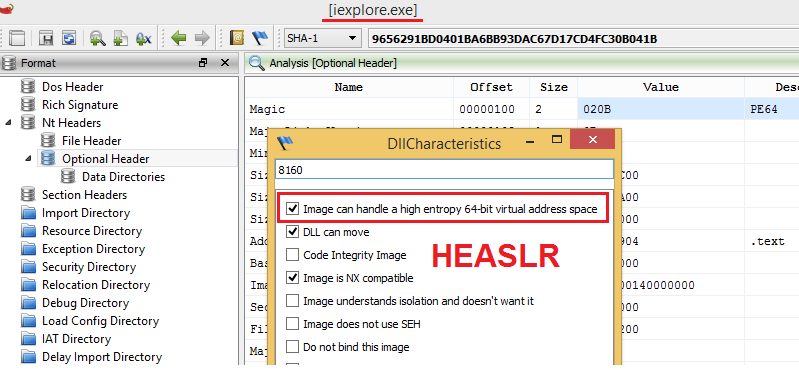Open Resource Directory in Format tree
The width and height of the screenshot is (799, 370).
[x=92, y=231]
